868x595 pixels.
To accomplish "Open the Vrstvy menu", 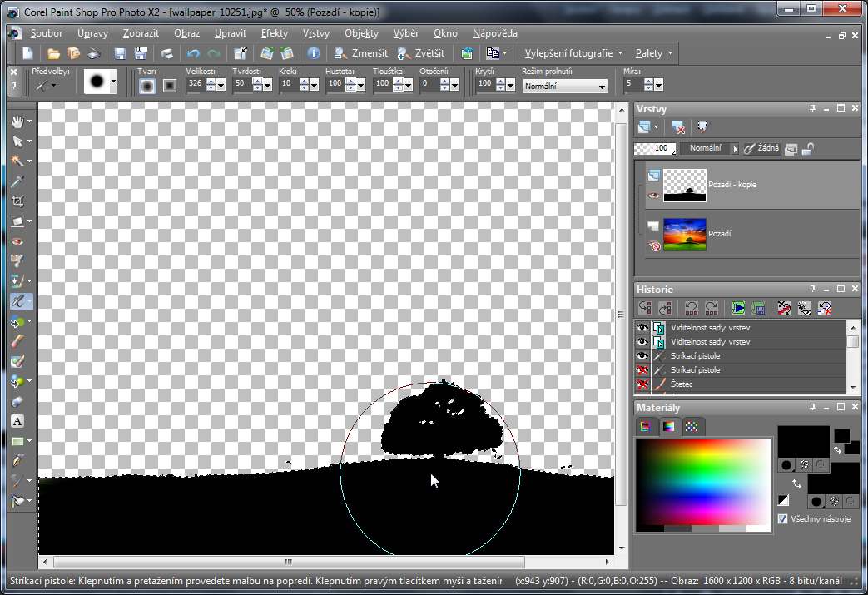I will 315,33.
